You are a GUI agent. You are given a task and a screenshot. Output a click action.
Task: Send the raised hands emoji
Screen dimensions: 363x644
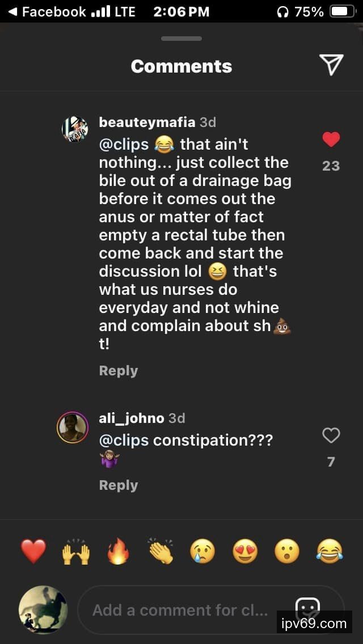point(75,551)
